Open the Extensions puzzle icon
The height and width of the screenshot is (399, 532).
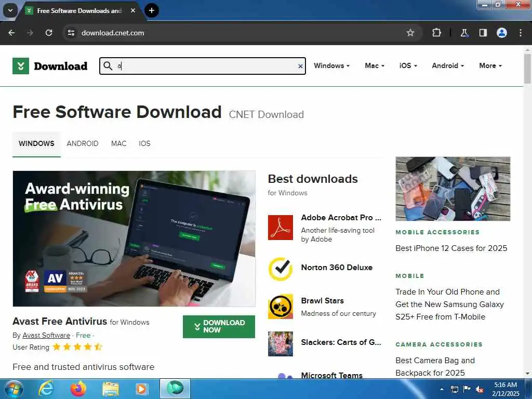[x=436, y=33]
